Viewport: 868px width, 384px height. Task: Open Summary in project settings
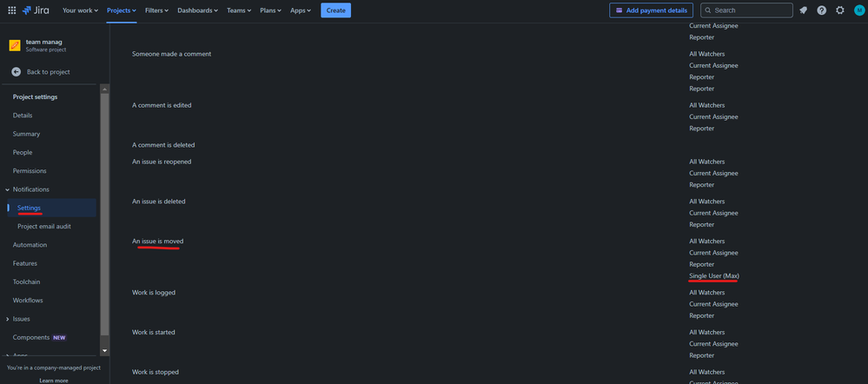point(27,134)
